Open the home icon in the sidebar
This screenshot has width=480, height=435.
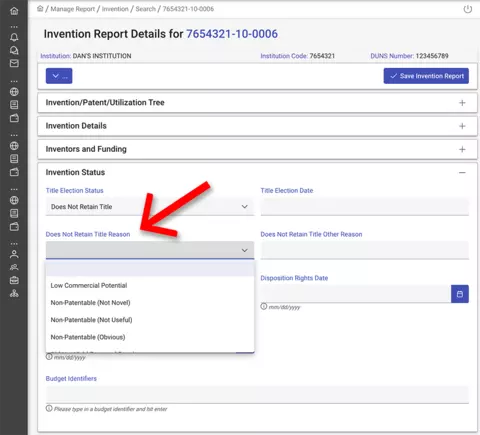tap(14, 11)
